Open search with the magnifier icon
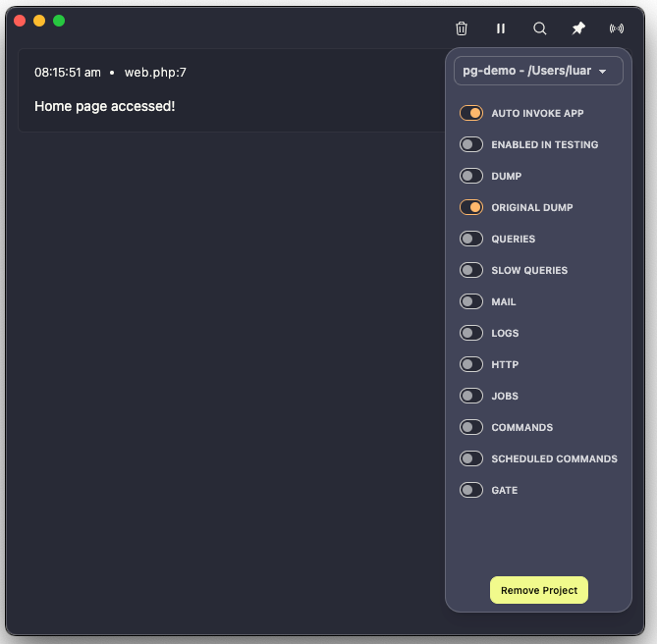This screenshot has height=644, width=657. coord(539,29)
